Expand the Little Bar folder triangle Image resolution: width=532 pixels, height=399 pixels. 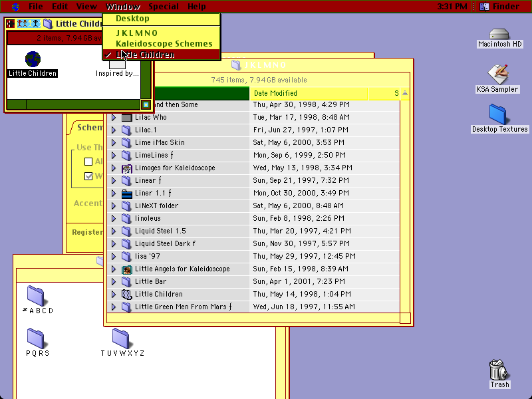point(114,281)
